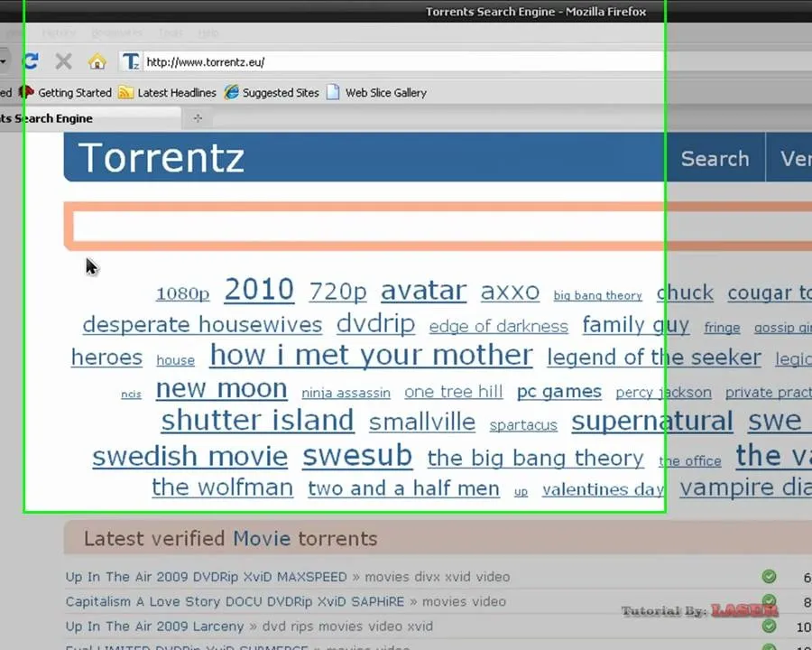
Task: Open the large the big bang theory tag
Action: click(535, 459)
